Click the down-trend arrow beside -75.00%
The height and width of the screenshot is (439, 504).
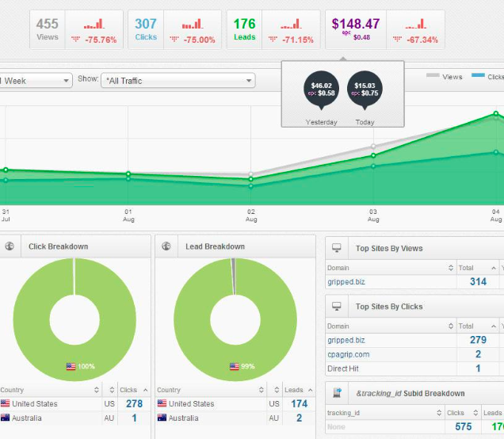[174, 39]
